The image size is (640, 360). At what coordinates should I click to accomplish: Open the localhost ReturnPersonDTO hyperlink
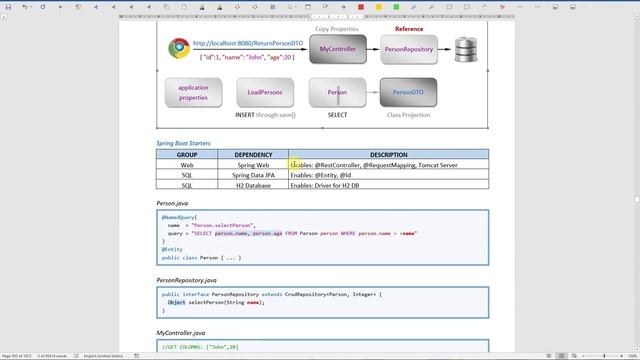[x=248, y=43]
